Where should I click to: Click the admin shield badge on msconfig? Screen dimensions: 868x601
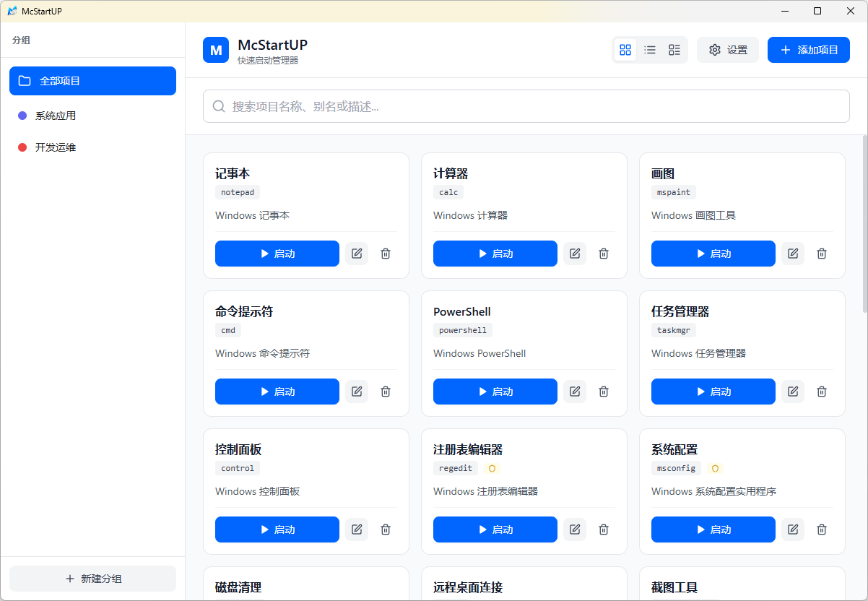(x=716, y=468)
